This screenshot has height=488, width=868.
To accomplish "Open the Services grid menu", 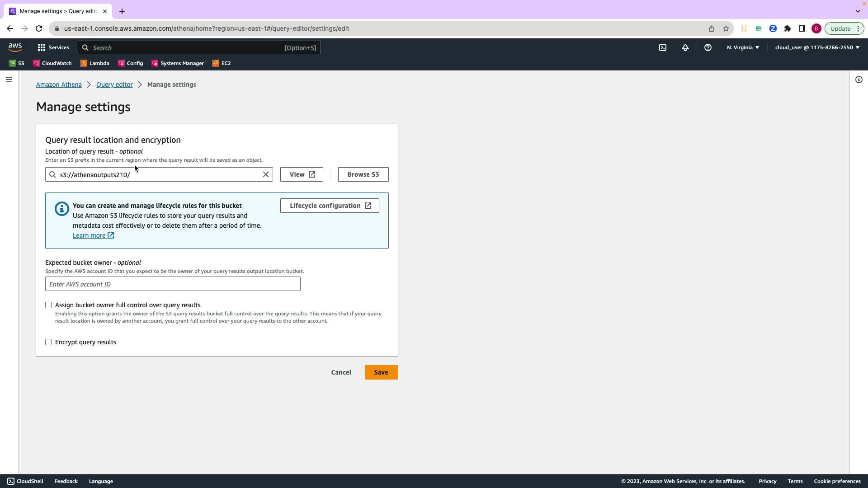I will (53, 47).
